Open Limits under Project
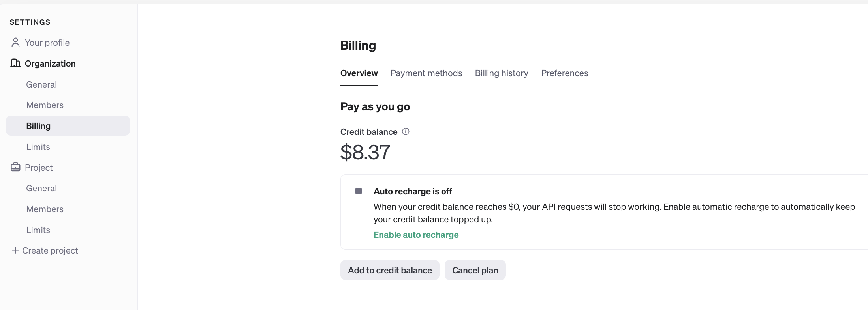868x310 pixels. [38, 230]
